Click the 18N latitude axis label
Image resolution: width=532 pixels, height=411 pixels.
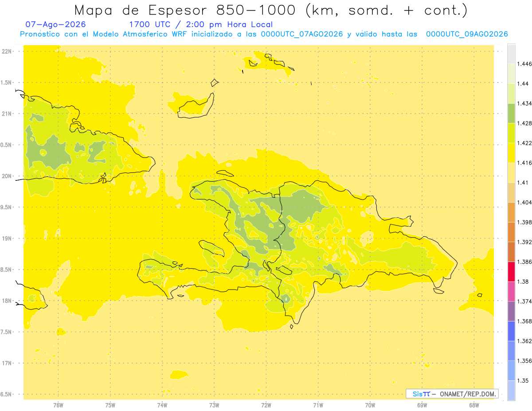(7, 301)
